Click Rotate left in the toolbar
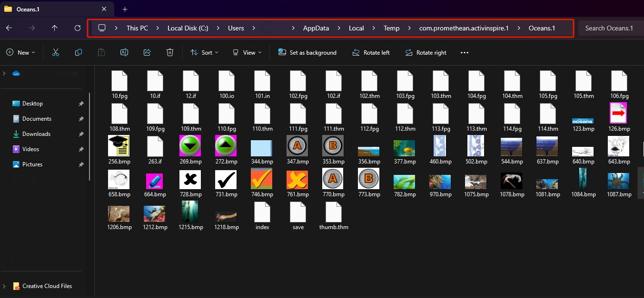This screenshot has width=644, height=298. point(371,52)
